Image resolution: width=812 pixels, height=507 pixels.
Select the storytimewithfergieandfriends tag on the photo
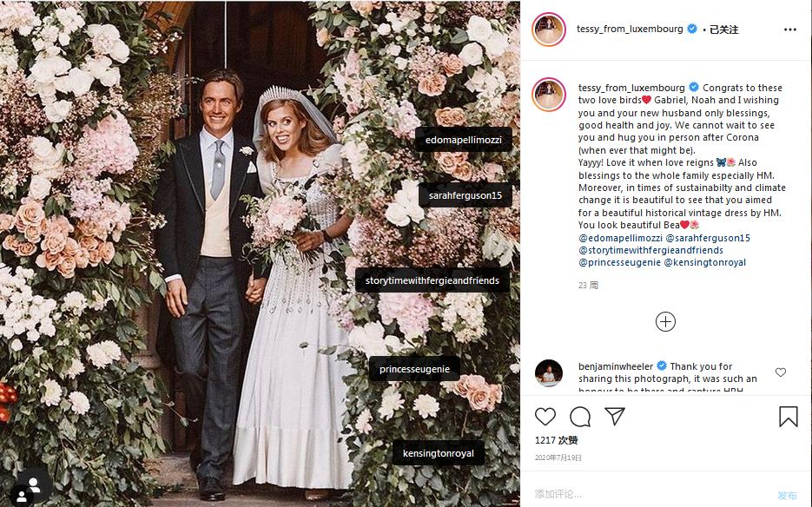point(432,281)
